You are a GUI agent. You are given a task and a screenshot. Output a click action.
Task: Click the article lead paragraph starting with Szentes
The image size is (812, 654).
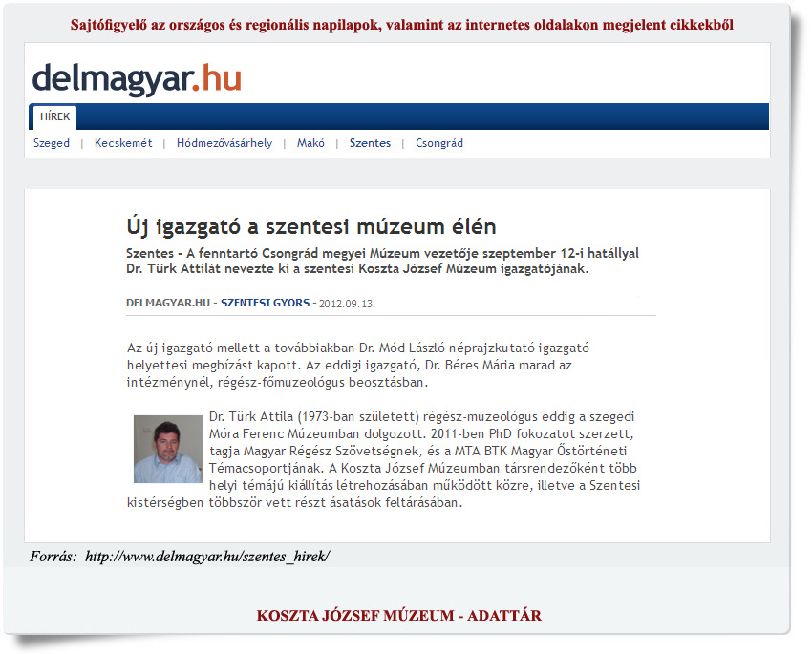point(383,261)
